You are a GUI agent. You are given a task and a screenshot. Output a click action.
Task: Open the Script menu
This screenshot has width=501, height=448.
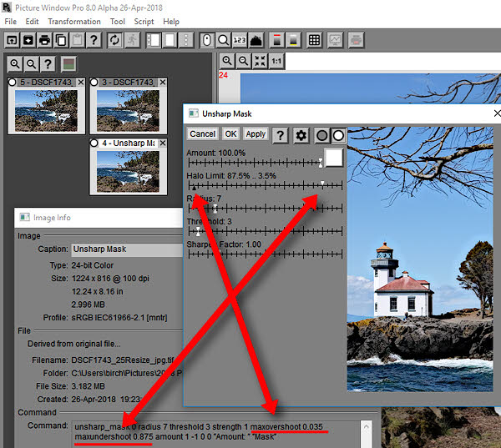pyautogui.click(x=144, y=21)
